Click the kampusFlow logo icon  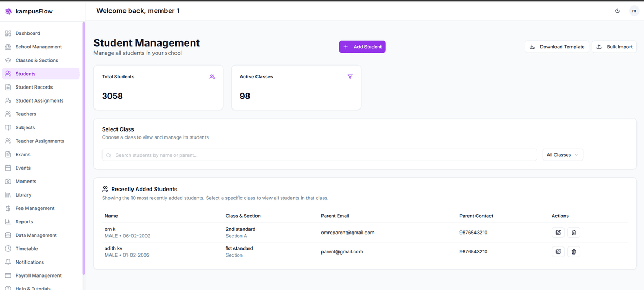[8, 11]
